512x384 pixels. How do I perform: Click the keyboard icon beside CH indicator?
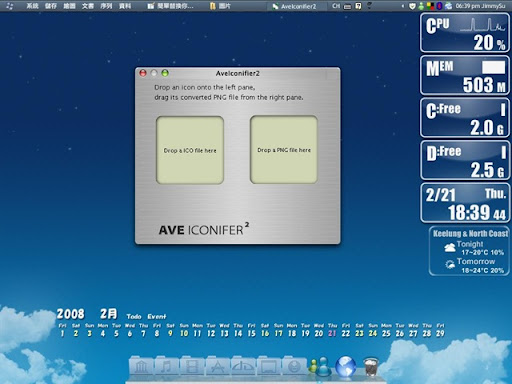(x=347, y=6)
